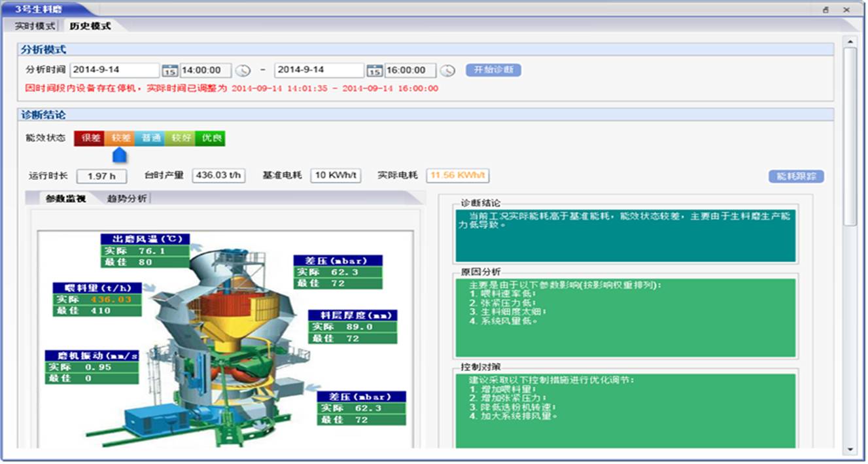Viewport: 868px width, 464px height.
Task: Click the 能耗跟踪 button
Action: (x=796, y=176)
